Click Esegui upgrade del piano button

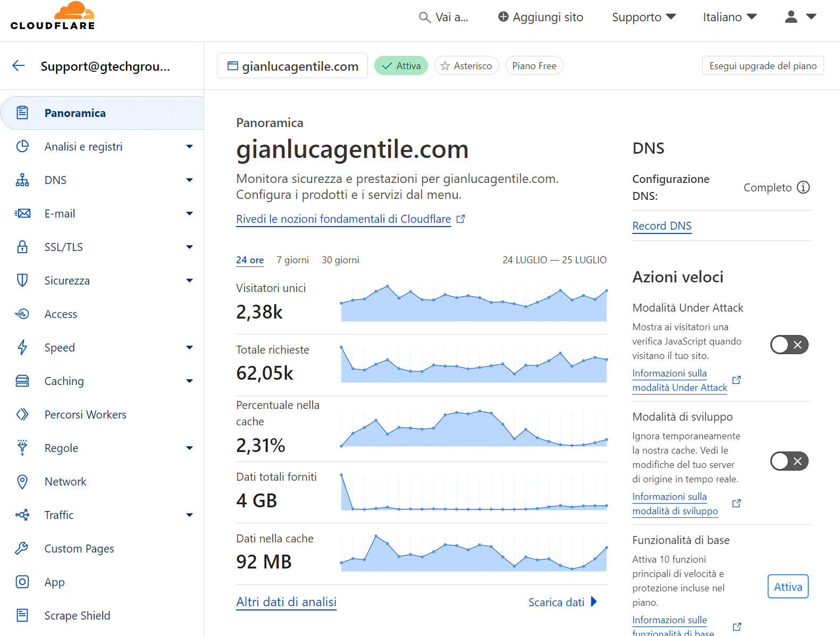[x=763, y=66]
